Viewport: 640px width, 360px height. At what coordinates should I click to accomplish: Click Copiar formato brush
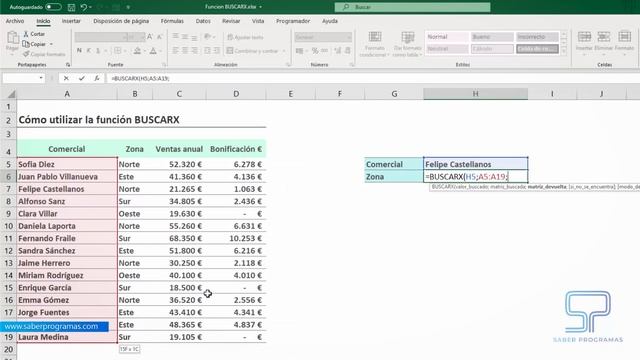44,54
